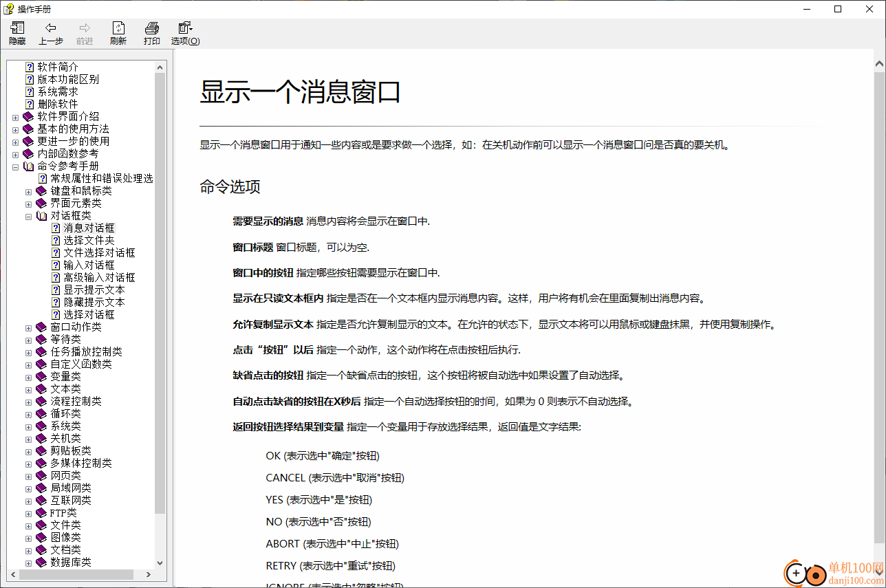Click the topic icon of 隐藏提示文本
The image size is (886, 588).
(56, 302)
